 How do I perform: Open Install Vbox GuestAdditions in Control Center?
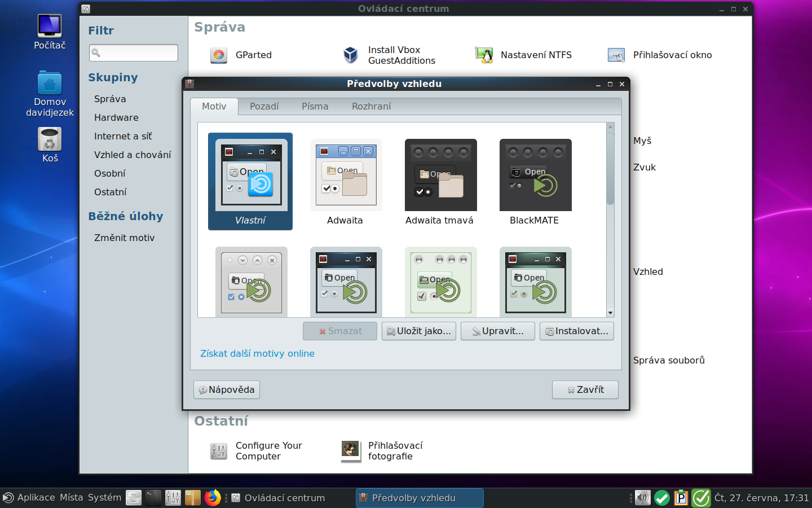389,55
